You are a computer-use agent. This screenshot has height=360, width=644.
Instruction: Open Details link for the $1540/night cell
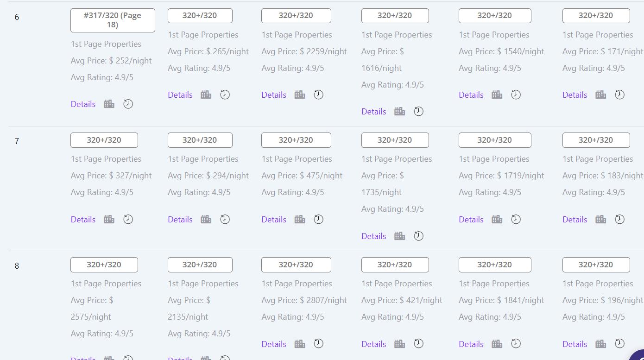point(471,95)
